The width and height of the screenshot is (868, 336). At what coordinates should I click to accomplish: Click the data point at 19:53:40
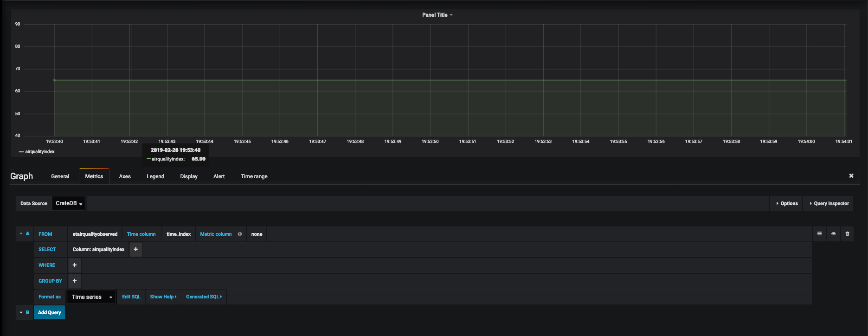point(54,80)
